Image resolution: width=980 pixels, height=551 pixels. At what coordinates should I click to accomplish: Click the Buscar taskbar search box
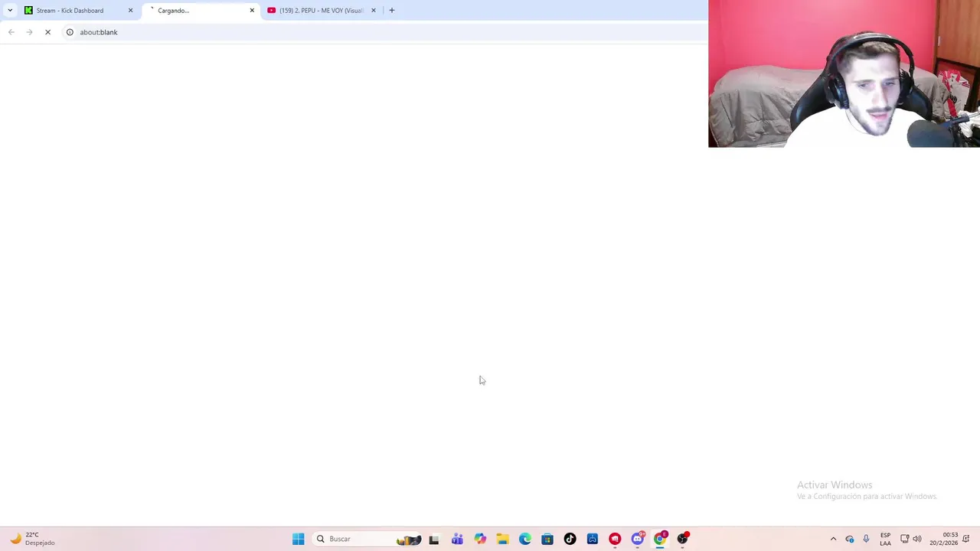[x=367, y=539]
